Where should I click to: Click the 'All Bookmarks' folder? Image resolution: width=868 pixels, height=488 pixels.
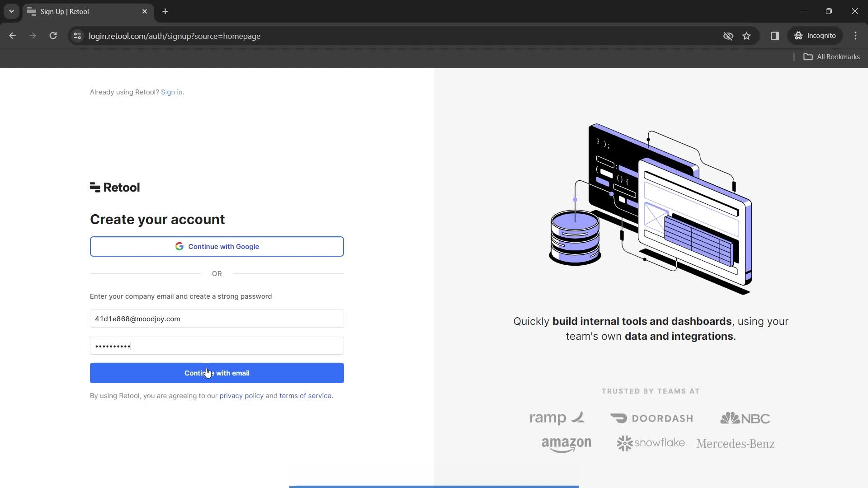click(x=833, y=56)
